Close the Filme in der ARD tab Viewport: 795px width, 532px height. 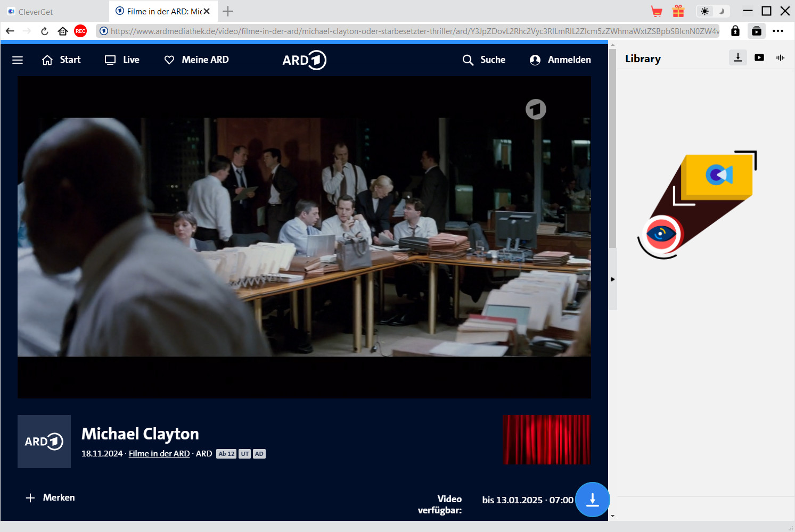click(x=207, y=11)
